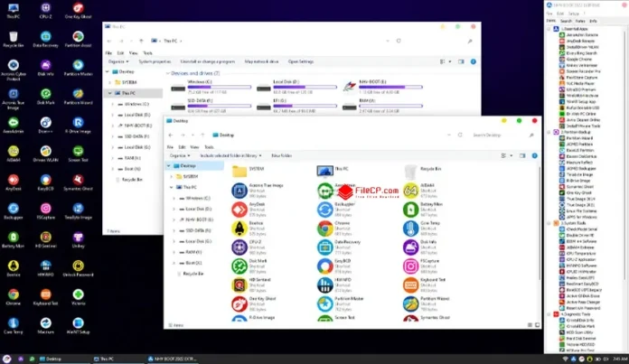This screenshot has width=629, height=364.
Task: Click Desktop window vertical scrollbar
Action: [540, 225]
